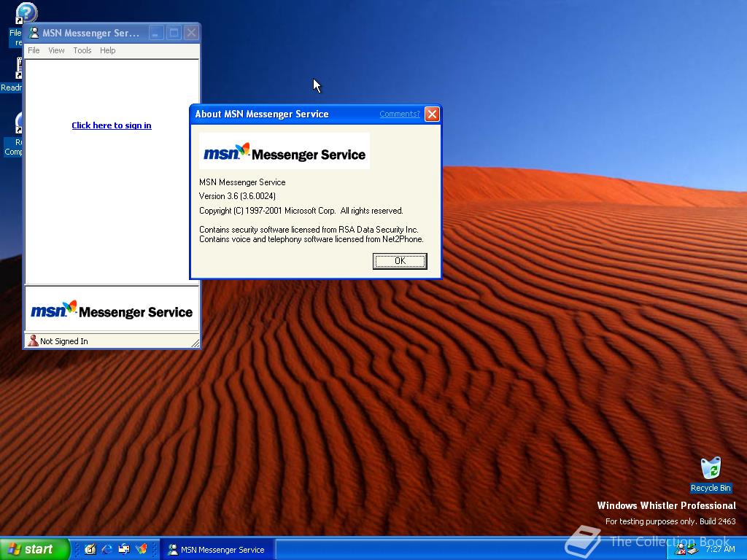Launch Internet Explorer from quick launch
747x560 pixels.
pyautogui.click(x=107, y=549)
